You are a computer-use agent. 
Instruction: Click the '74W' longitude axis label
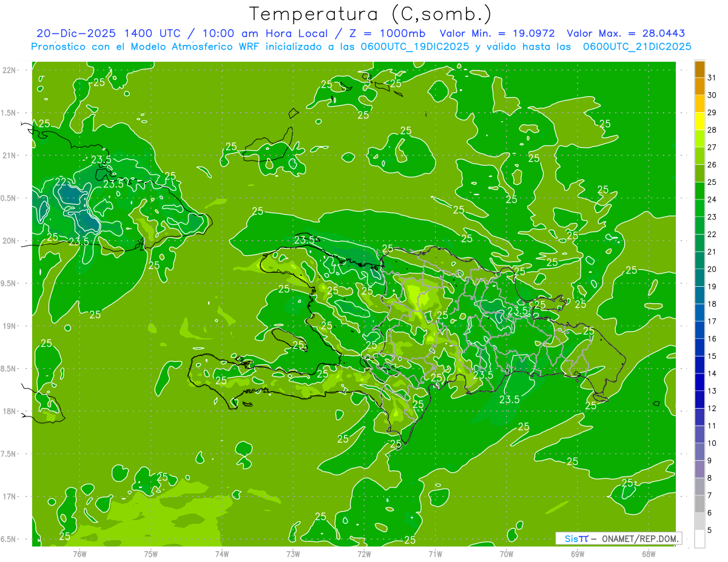coord(222,554)
